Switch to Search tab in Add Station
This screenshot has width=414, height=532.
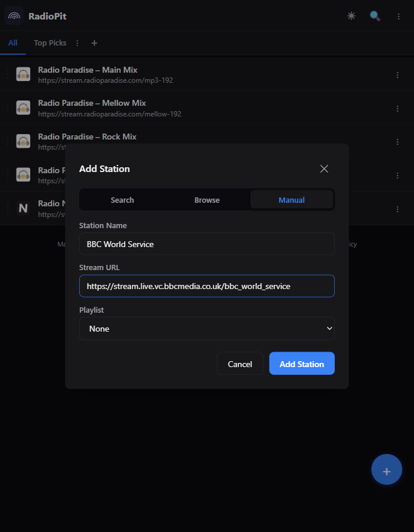(x=122, y=200)
